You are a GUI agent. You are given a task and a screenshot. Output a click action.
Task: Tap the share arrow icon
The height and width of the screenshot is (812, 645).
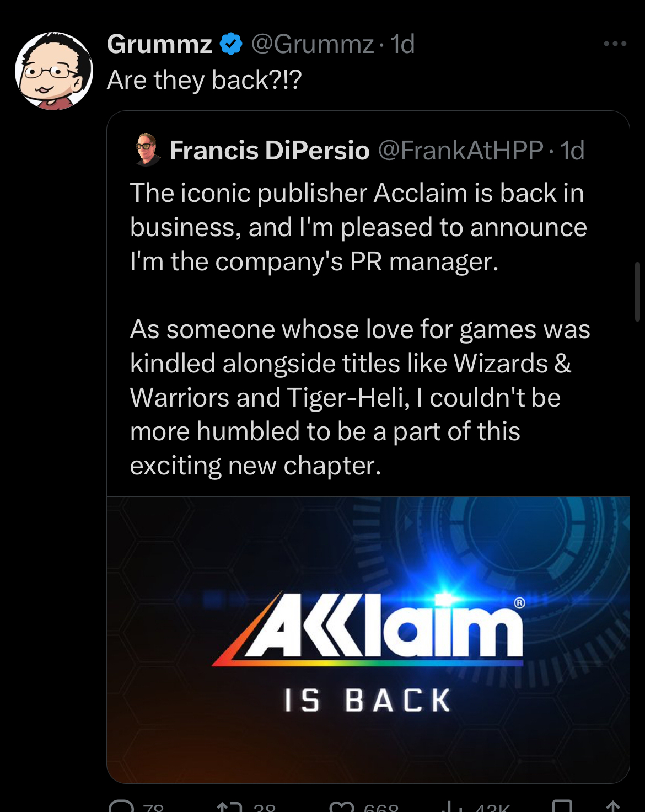[x=613, y=806]
